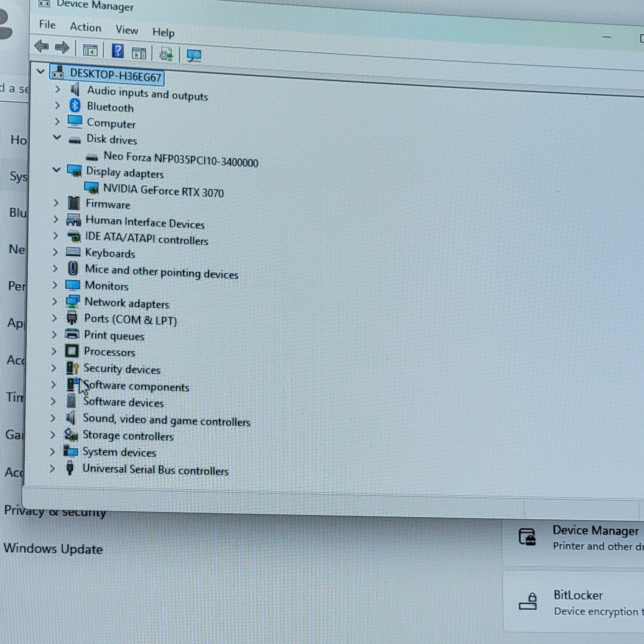Collapse the DESKTOP-H36EG67 root node
Screen dimensions: 644x644
click(x=40, y=71)
